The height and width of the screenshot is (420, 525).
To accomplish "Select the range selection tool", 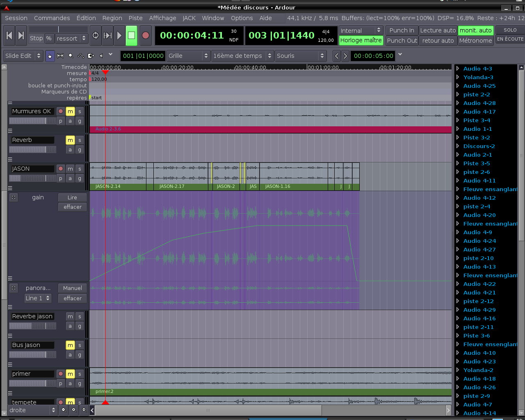I will [60, 56].
